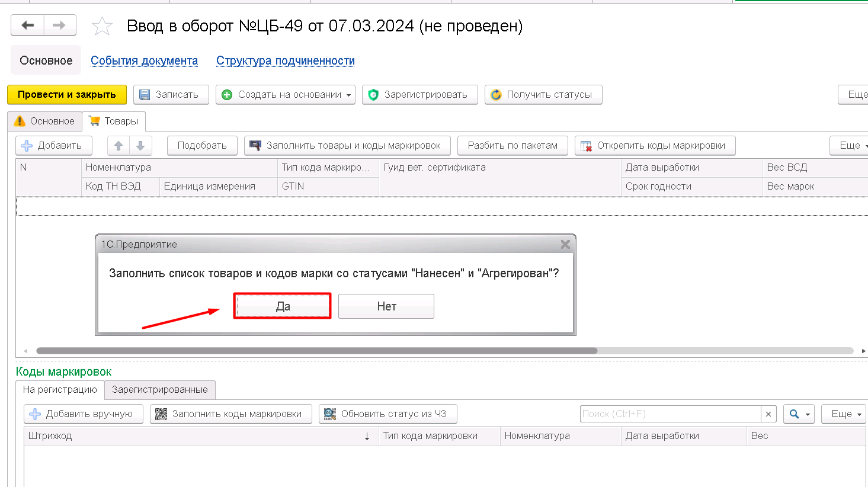Click the Подобрать button
868x487 pixels.
202,146
